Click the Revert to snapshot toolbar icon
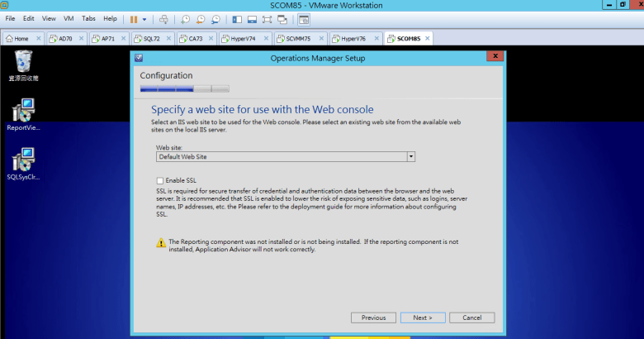 point(201,18)
